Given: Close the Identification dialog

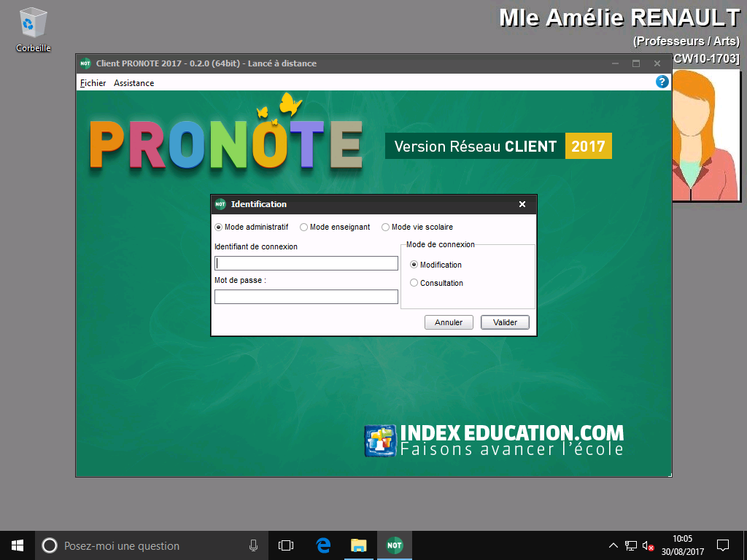Looking at the screenshot, I should click(522, 204).
